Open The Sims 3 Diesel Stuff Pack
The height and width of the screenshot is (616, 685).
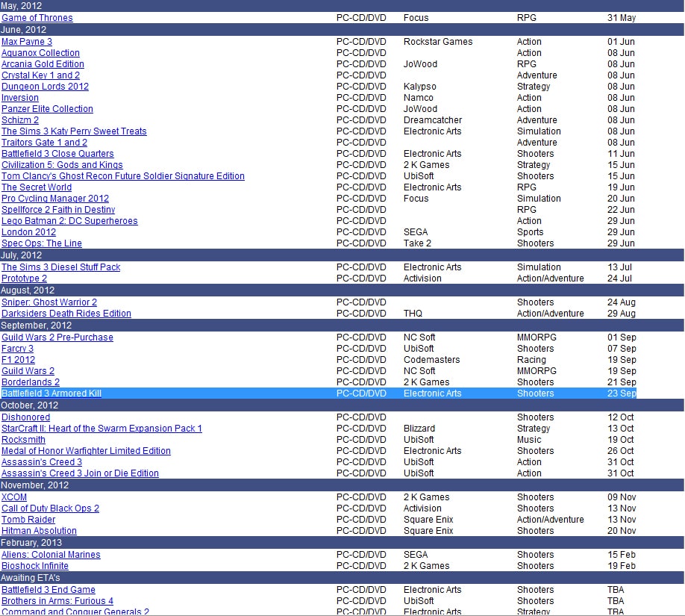point(60,267)
